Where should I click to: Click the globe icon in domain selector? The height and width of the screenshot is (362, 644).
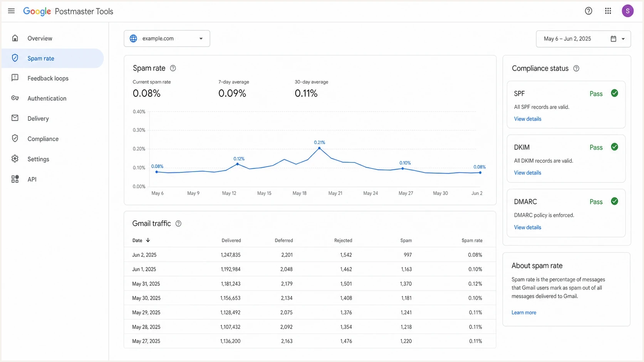pyautogui.click(x=133, y=38)
